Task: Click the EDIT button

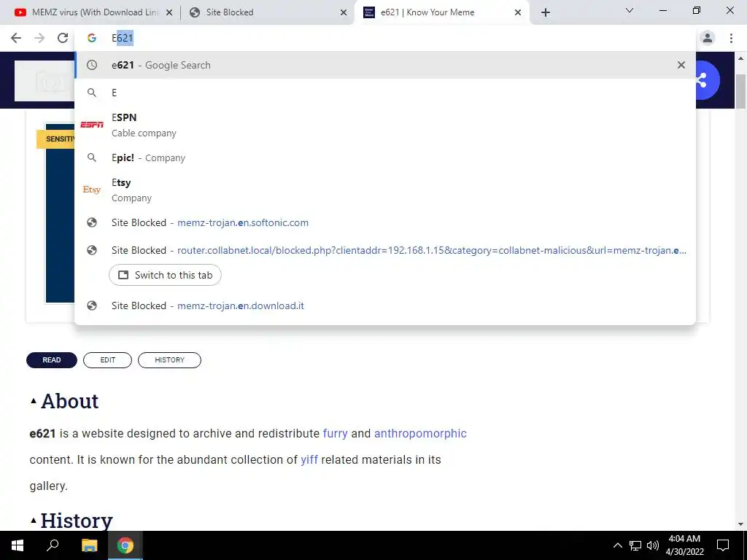Action: 108,360
